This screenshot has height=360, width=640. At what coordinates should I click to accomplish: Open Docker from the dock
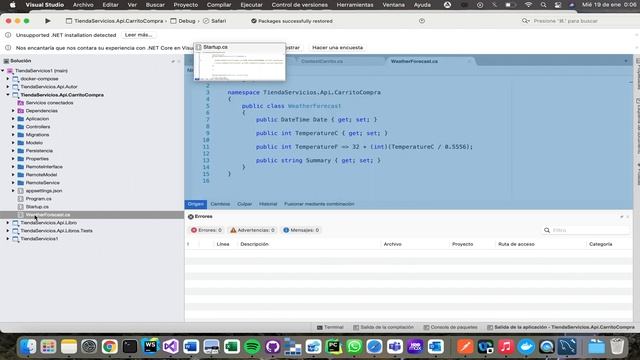(x=526, y=347)
